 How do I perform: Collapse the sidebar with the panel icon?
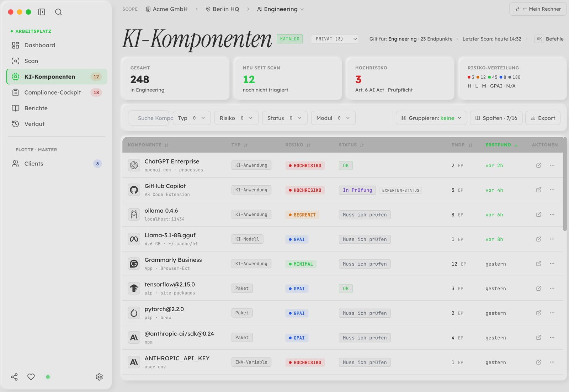point(42,12)
